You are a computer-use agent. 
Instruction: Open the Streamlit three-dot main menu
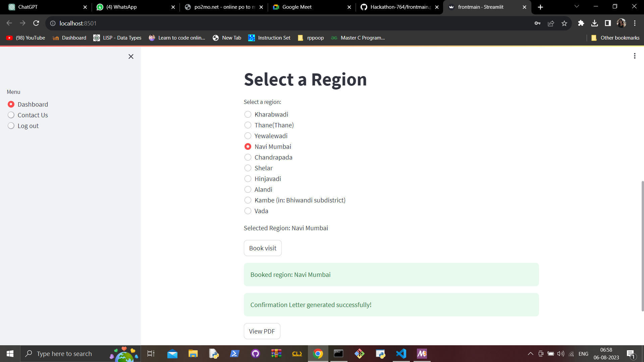coord(634,56)
